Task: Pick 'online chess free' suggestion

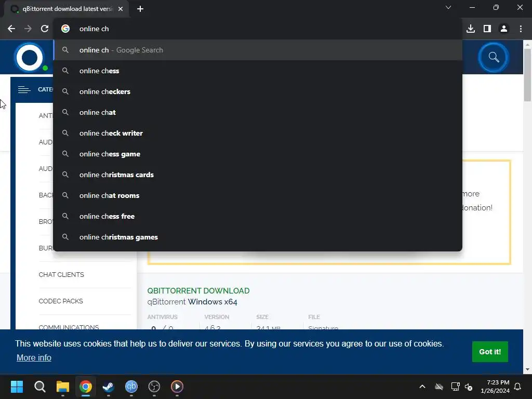Action: click(x=258, y=216)
